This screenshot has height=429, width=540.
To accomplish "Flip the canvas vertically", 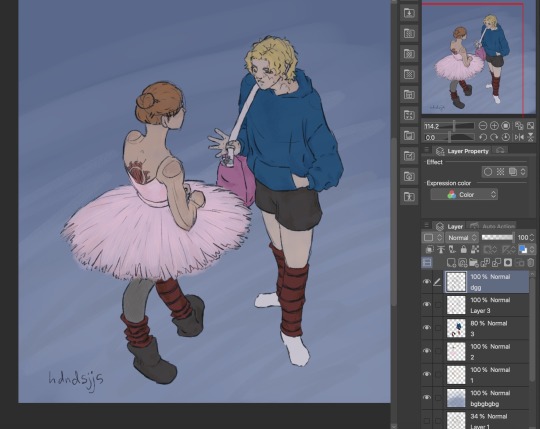I will [x=531, y=137].
